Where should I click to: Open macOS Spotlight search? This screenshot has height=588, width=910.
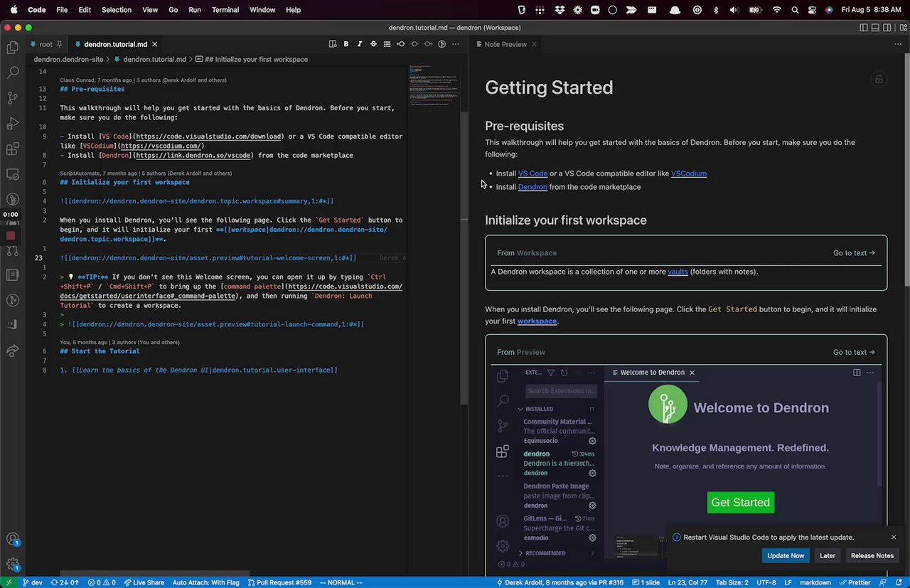pos(795,10)
